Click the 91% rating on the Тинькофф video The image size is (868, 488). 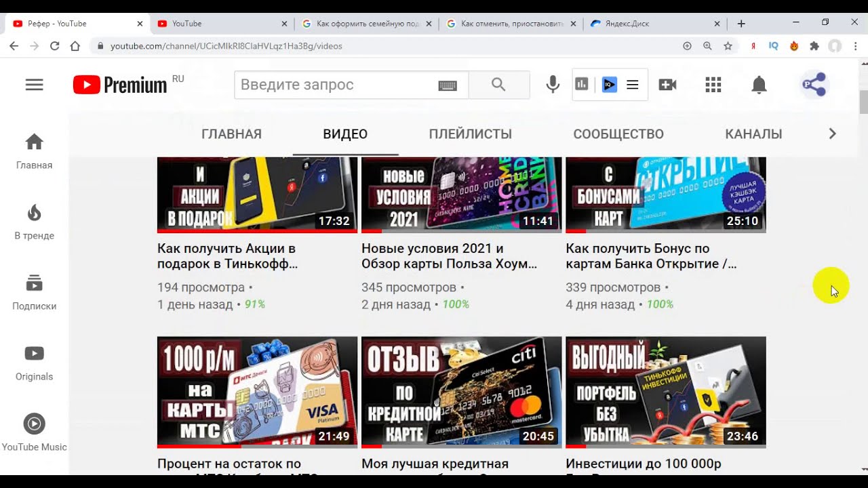click(x=255, y=305)
